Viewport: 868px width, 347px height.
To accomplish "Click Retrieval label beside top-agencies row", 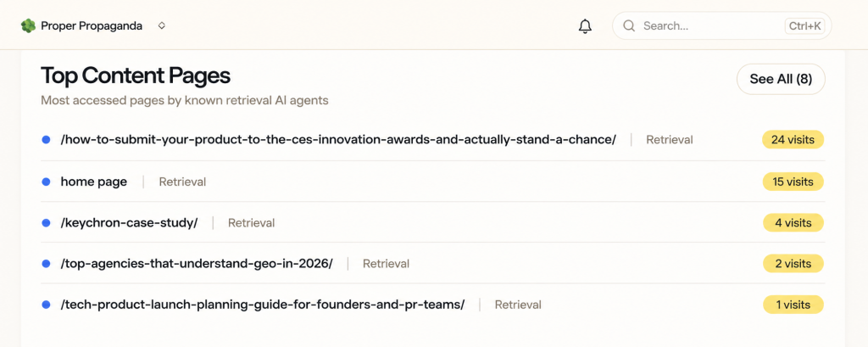I will click(386, 264).
